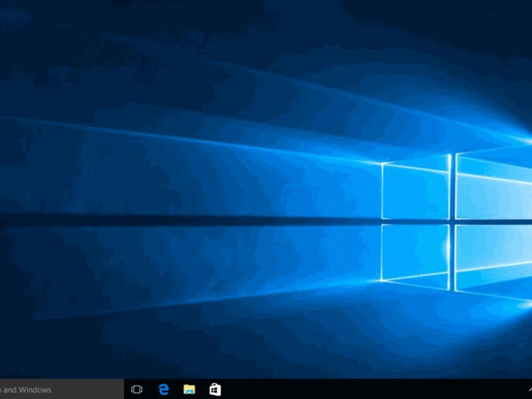Open File Explorer from the taskbar

[190, 389]
